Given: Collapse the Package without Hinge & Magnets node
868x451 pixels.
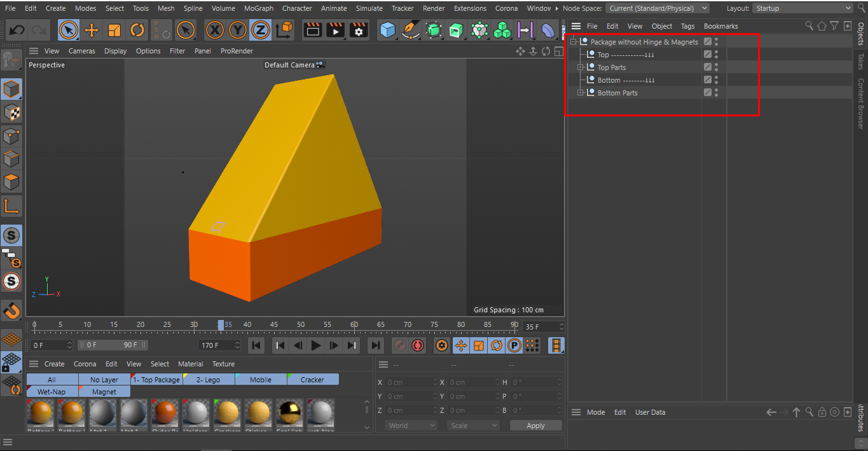Looking at the screenshot, I should (574, 42).
